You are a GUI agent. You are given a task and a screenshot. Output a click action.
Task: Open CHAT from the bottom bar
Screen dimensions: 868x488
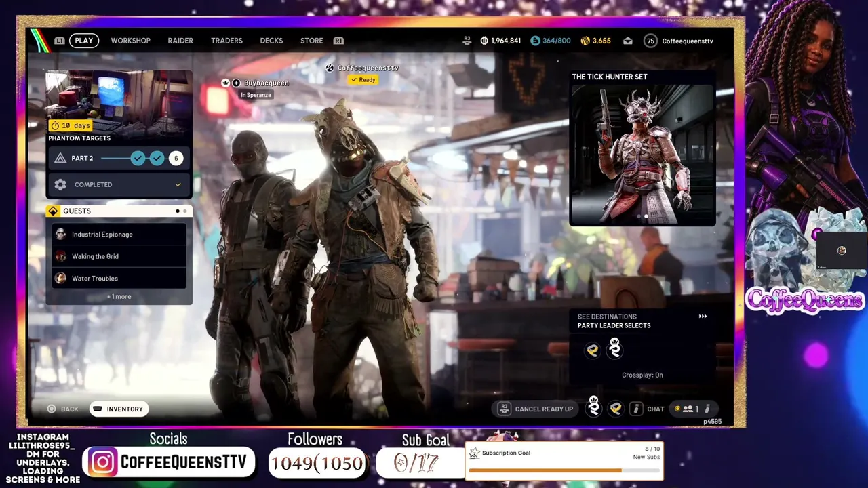[x=656, y=409]
